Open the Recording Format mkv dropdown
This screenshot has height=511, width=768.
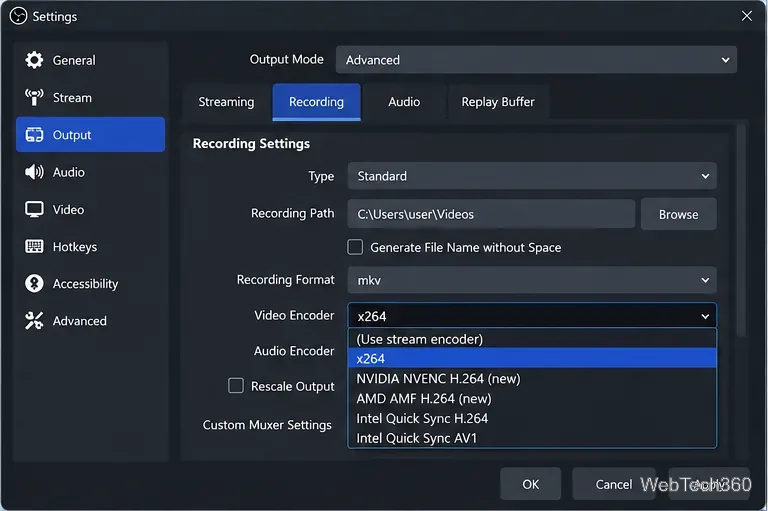[532, 280]
